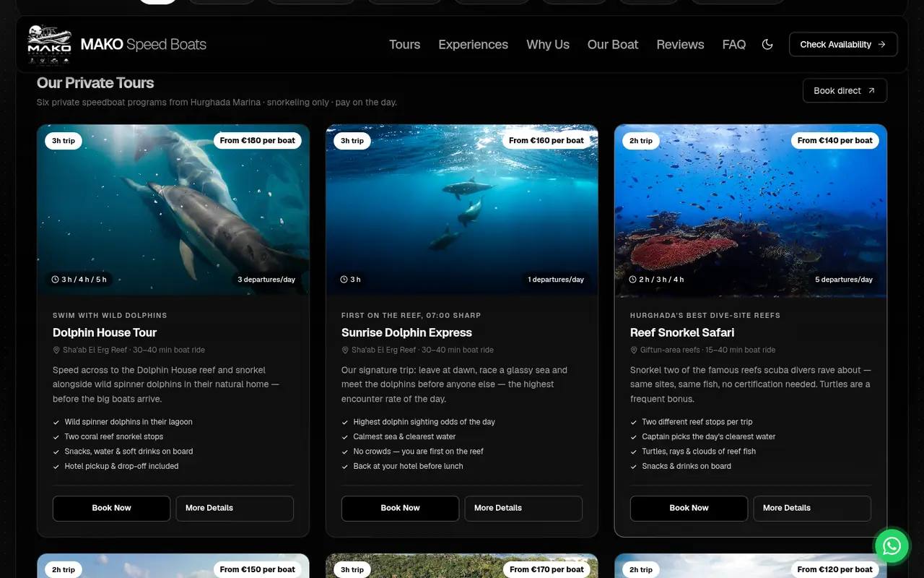This screenshot has height=578, width=924.
Task: Click the location pin under Sunrise Dolphin Express
Action: click(345, 350)
